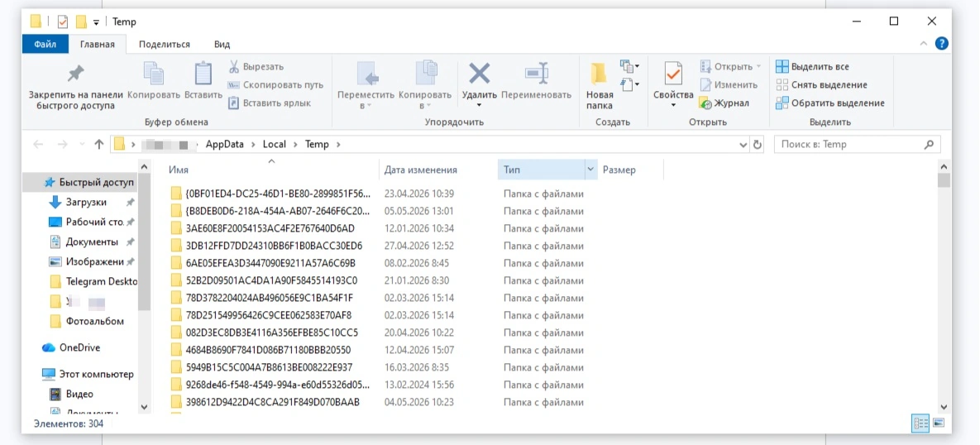Select OneDrive in navigation pane
Screen dimensions: 980x445
[x=71, y=347]
